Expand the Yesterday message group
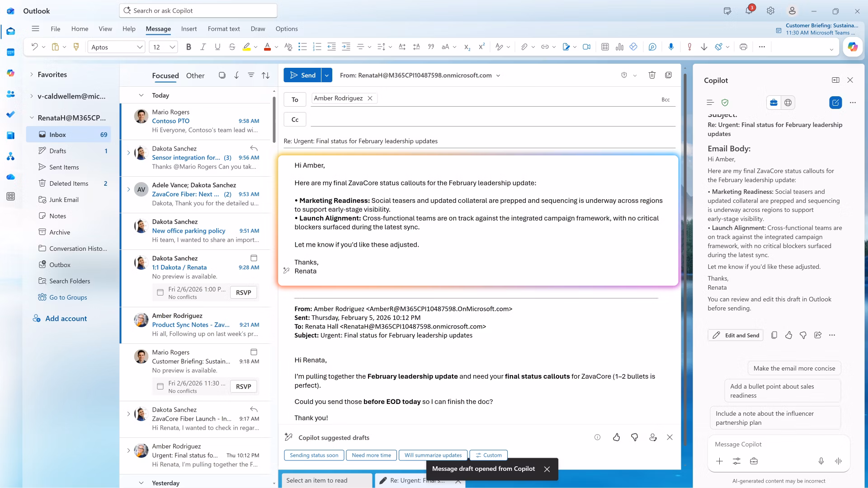The height and width of the screenshot is (488, 868). coord(141,483)
